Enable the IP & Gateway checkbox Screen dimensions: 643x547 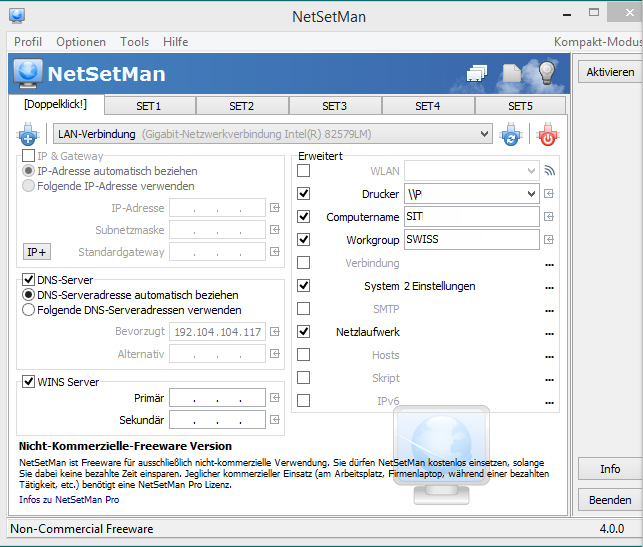(28, 156)
